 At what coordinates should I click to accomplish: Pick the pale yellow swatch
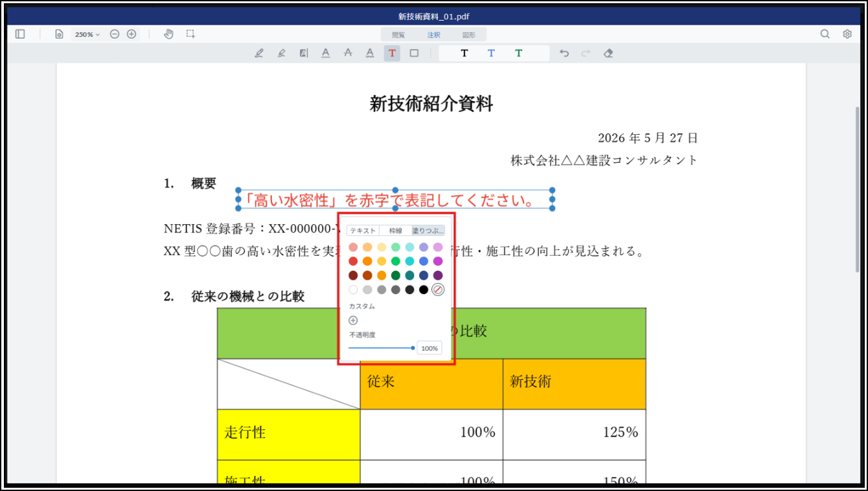pos(382,247)
